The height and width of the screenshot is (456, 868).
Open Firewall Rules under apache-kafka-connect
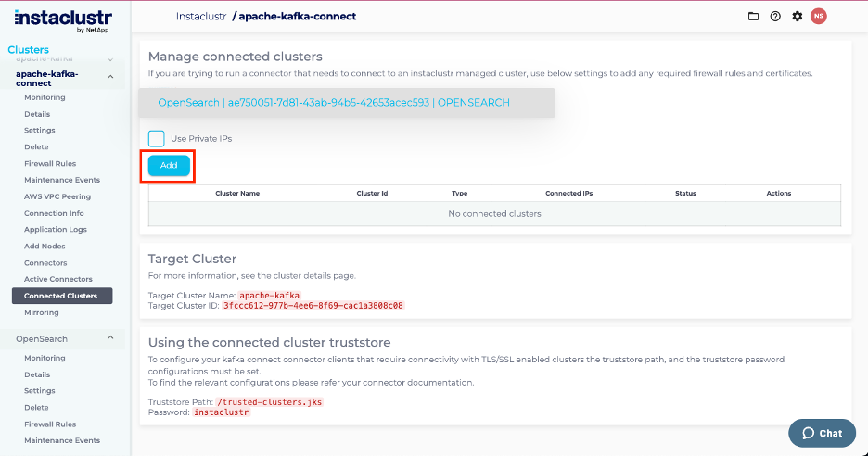[50, 163]
